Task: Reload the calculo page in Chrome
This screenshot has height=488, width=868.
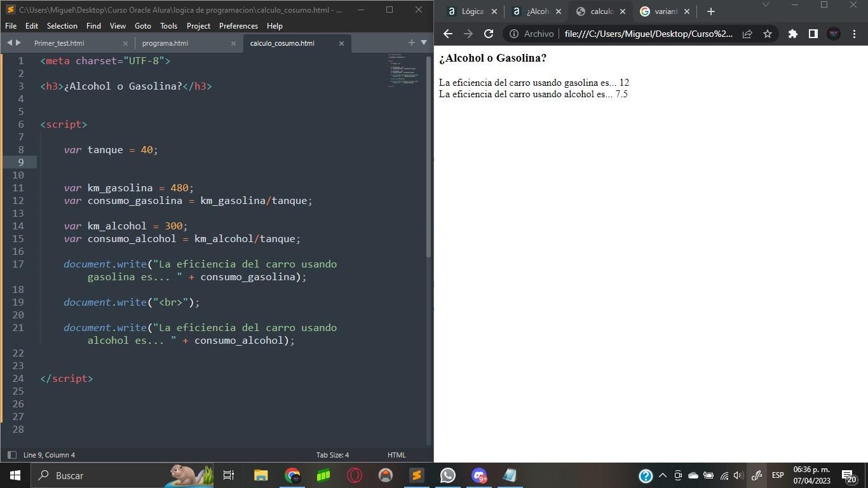Action: click(489, 34)
